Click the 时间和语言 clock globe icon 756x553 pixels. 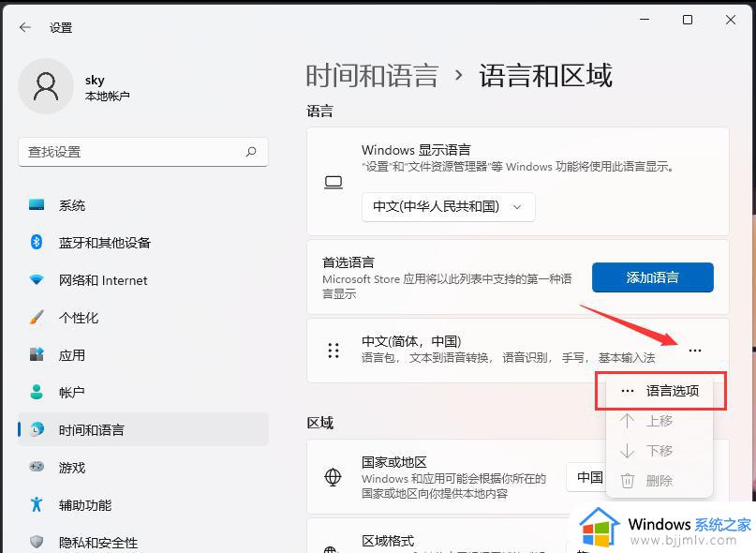(x=37, y=429)
